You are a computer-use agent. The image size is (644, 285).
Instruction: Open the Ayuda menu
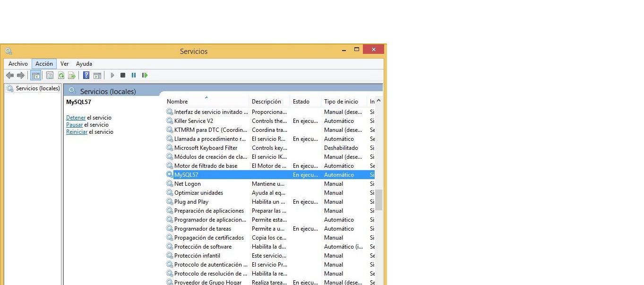(84, 64)
